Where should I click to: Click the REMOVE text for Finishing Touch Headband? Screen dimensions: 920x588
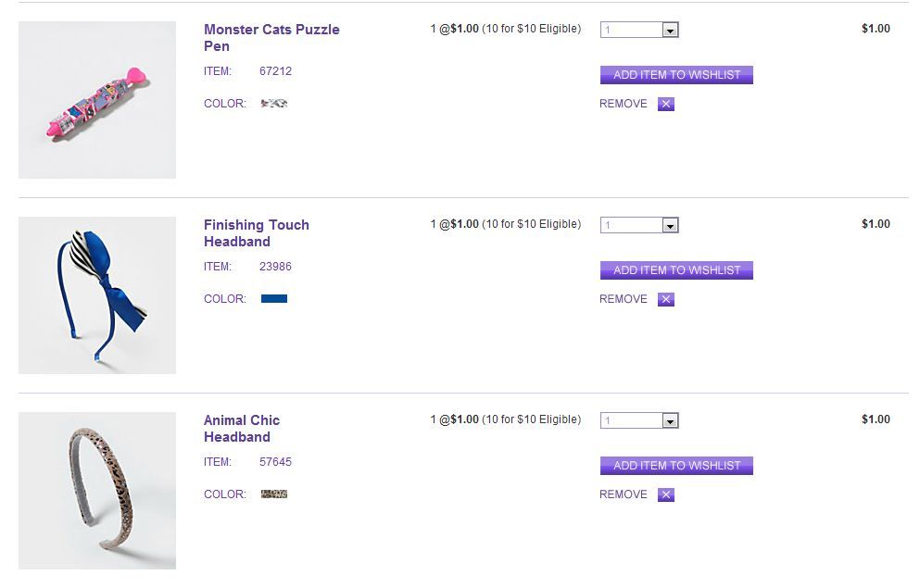pyautogui.click(x=624, y=299)
